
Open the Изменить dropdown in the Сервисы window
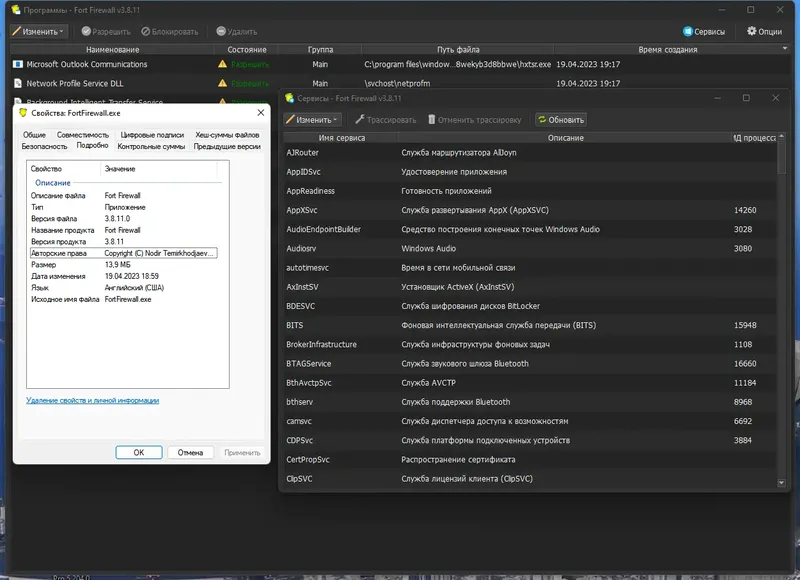coord(312,120)
